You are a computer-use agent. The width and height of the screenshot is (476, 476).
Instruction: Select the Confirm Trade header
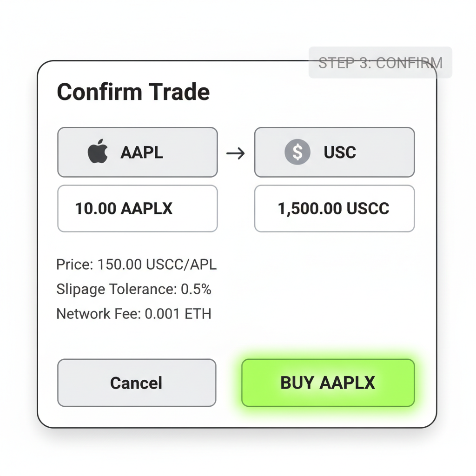[x=133, y=92]
